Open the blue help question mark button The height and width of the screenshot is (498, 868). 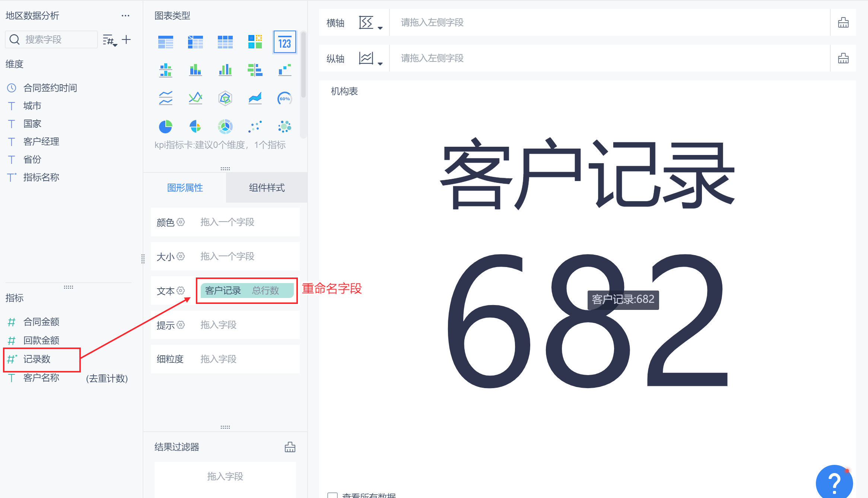coord(834,482)
